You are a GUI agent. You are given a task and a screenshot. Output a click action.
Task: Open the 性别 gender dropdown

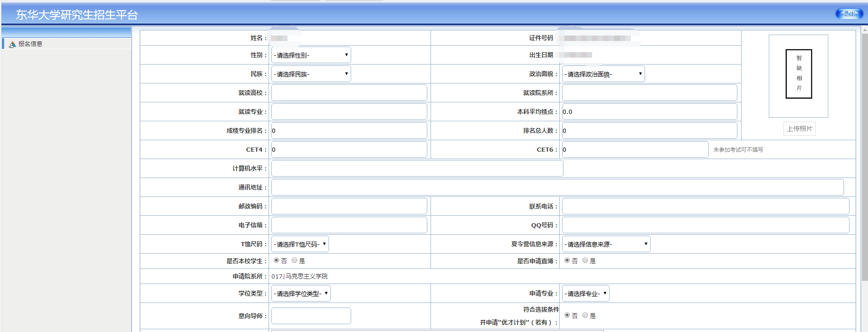click(x=311, y=55)
